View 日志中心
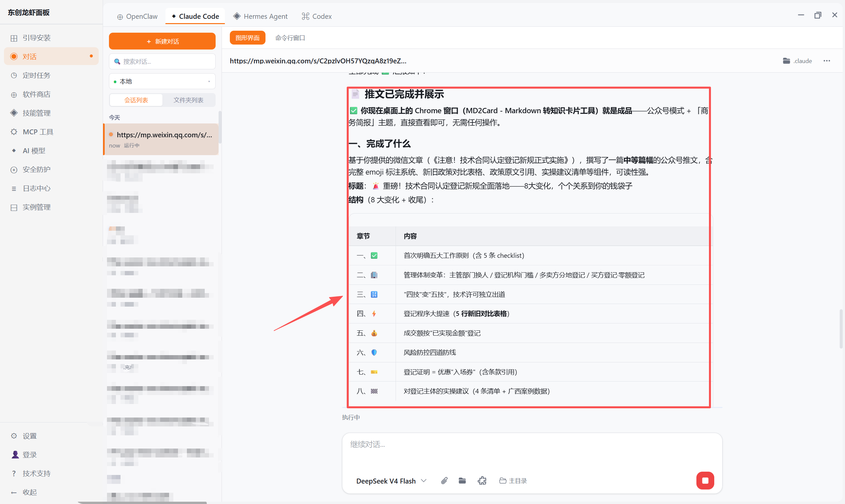This screenshot has height=504, width=845. [x=51, y=188]
